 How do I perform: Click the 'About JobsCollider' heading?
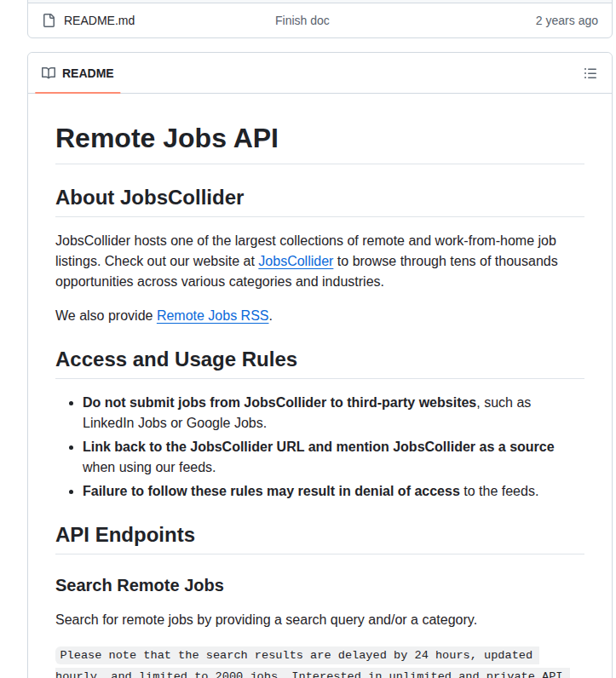point(150,198)
